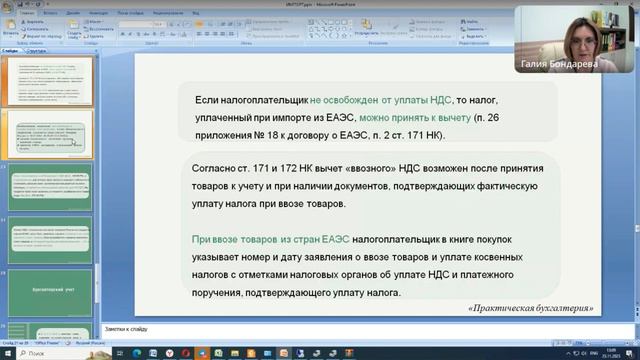This screenshot has width=640, height=360.
Task: Center the paragraph text
Action: tap(207, 34)
